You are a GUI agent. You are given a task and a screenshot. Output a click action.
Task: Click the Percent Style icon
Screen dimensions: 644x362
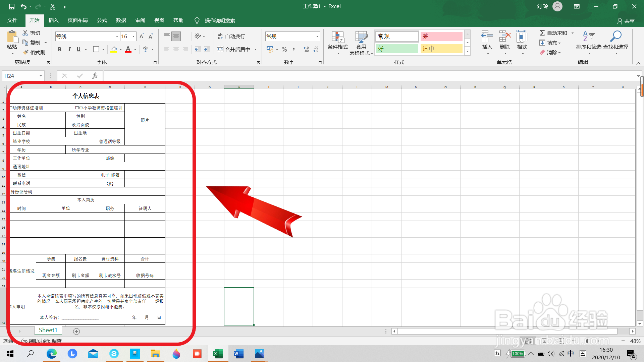[284, 49]
